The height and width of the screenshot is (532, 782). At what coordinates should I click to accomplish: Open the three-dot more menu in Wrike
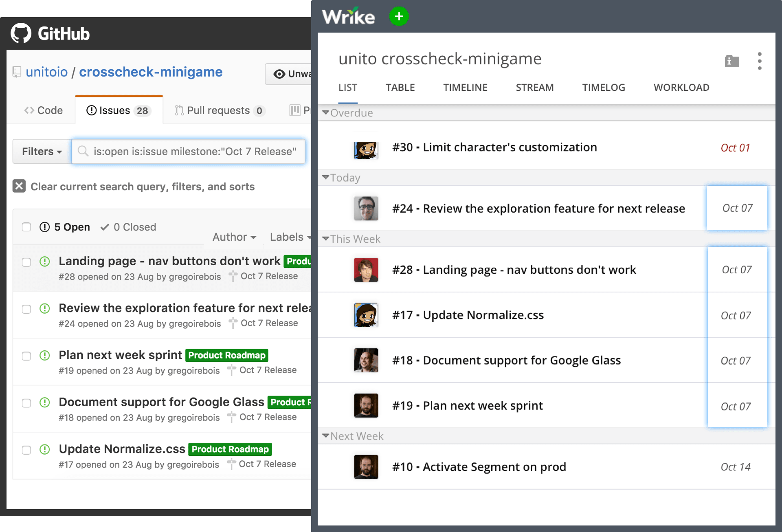[x=760, y=61]
